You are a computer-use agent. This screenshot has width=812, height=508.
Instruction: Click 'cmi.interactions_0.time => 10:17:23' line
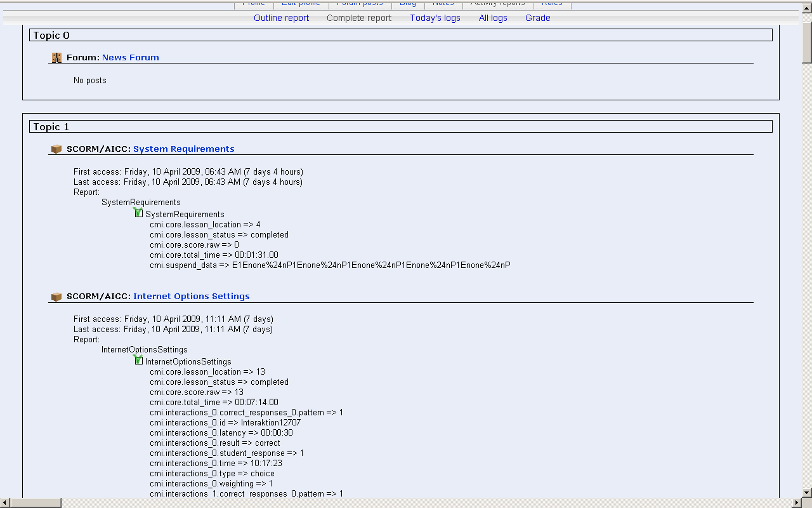click(x=216, y=464)
